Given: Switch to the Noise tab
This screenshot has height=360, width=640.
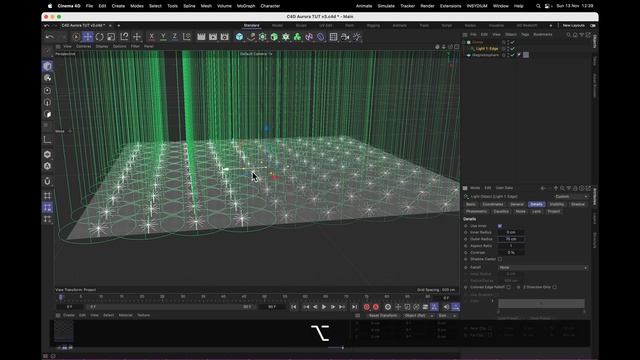Looking at the screenshot, I should pyautogui.click(x=520, y=211).
